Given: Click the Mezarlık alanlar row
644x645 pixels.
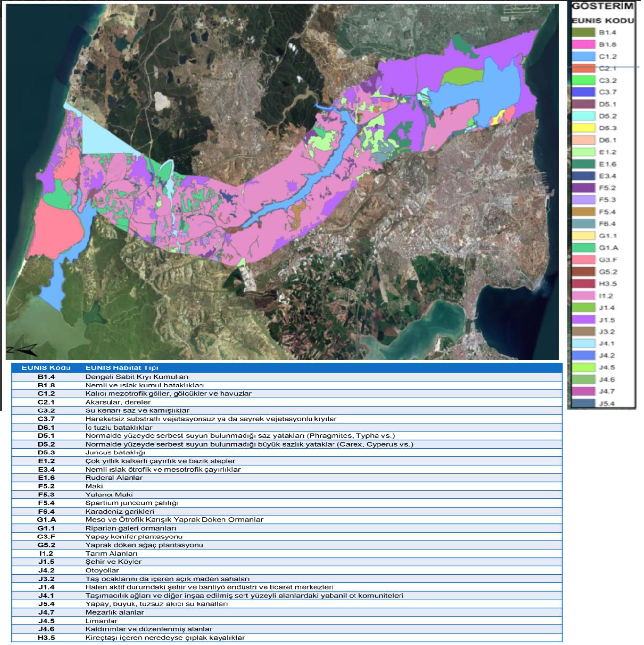Looking at the screenshot, I should click(287, 612).
